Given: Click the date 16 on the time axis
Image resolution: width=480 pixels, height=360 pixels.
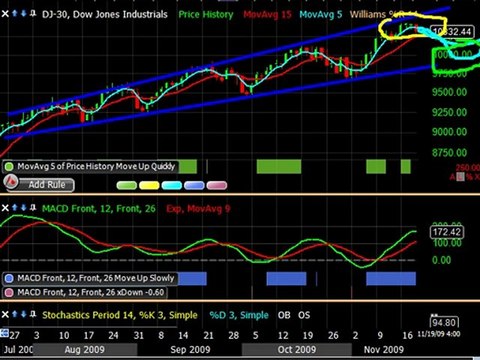Looking at the screenshot, I should click(408, 335).
